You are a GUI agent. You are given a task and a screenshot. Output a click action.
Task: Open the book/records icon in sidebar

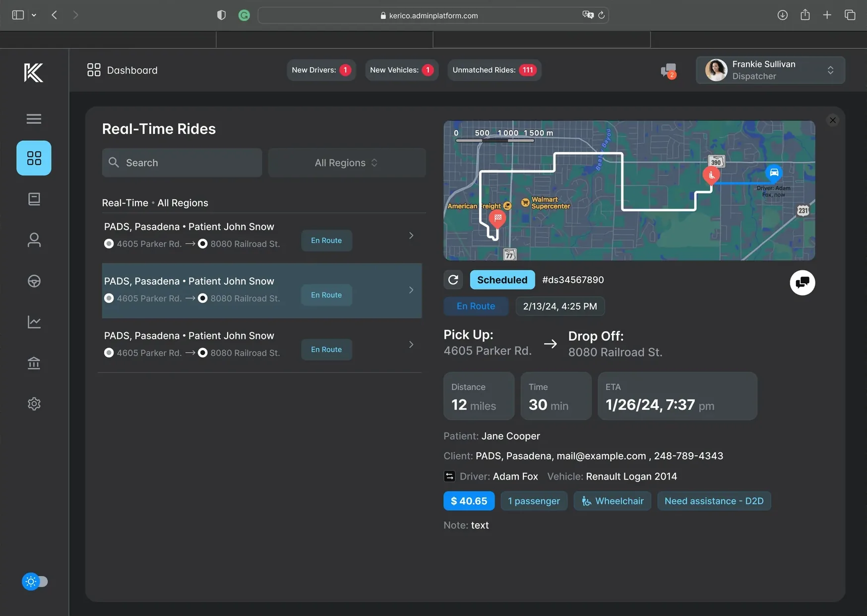[34, 199]
